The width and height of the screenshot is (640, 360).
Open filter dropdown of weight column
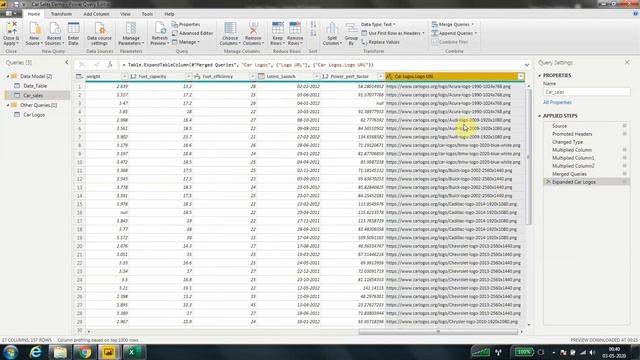124,76
